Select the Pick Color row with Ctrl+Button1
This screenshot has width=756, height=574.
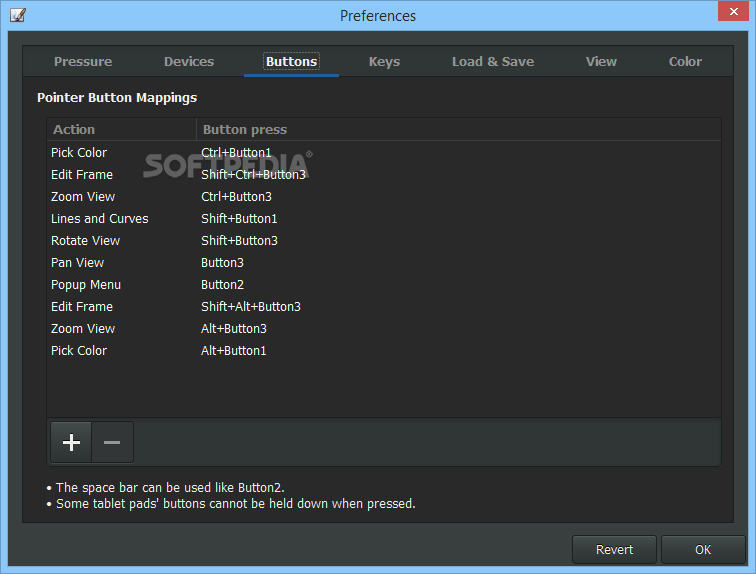point(384,153)
